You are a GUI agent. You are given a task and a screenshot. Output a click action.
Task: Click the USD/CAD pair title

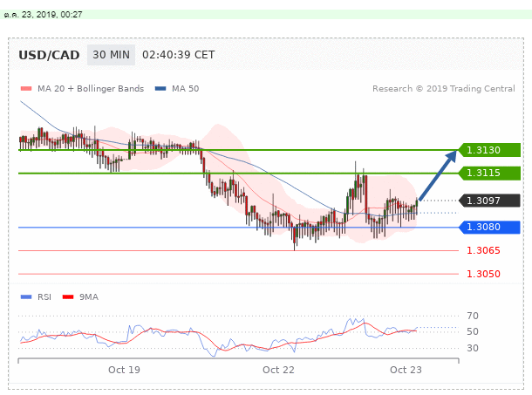(x=49, y=55)
